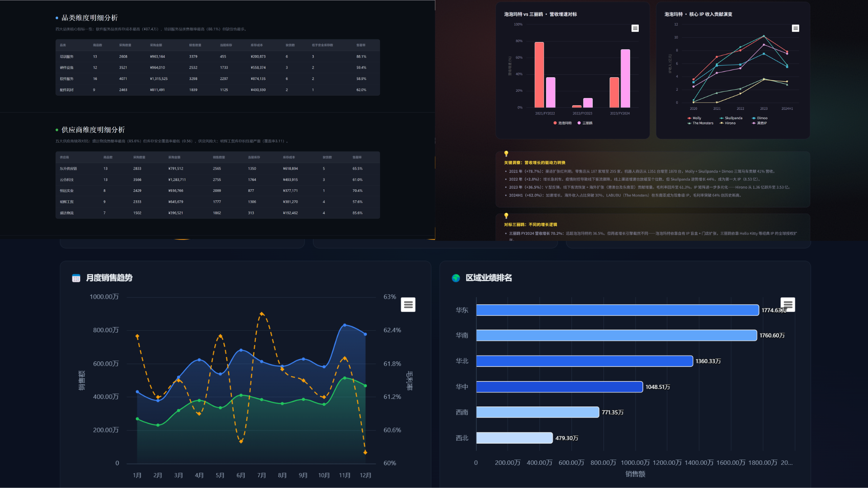Toggle the Molly line in the legend
This screenshot has width=868, height=488.
point(694,118)
